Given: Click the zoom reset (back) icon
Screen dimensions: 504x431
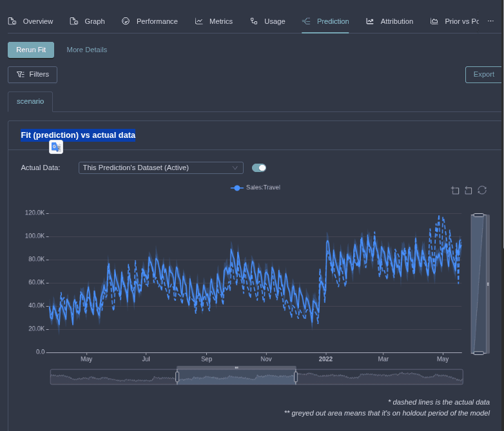Looking at the screenshot, I should coord(469,190).
